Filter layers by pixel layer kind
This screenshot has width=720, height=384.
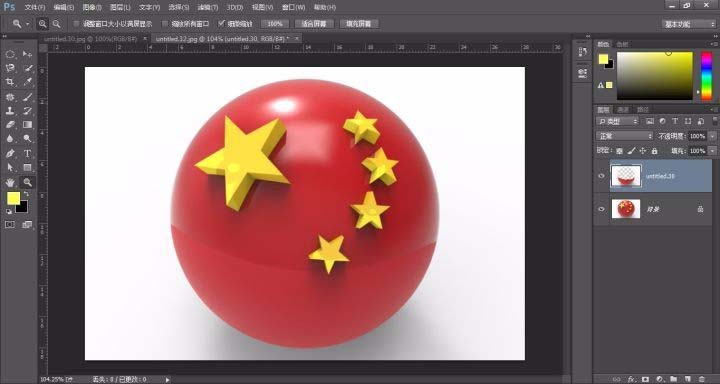point(650,121)
